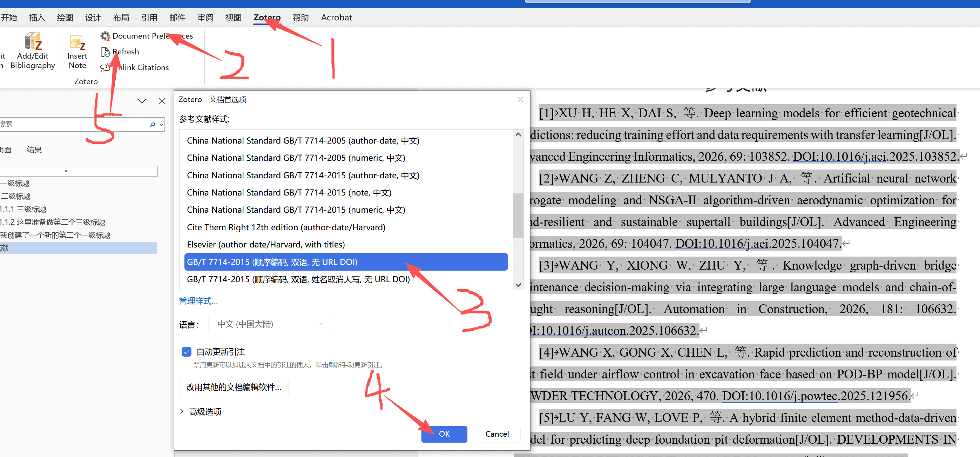
Task: Open the Acrobat ribbon tab
Action: pos(336,18)
